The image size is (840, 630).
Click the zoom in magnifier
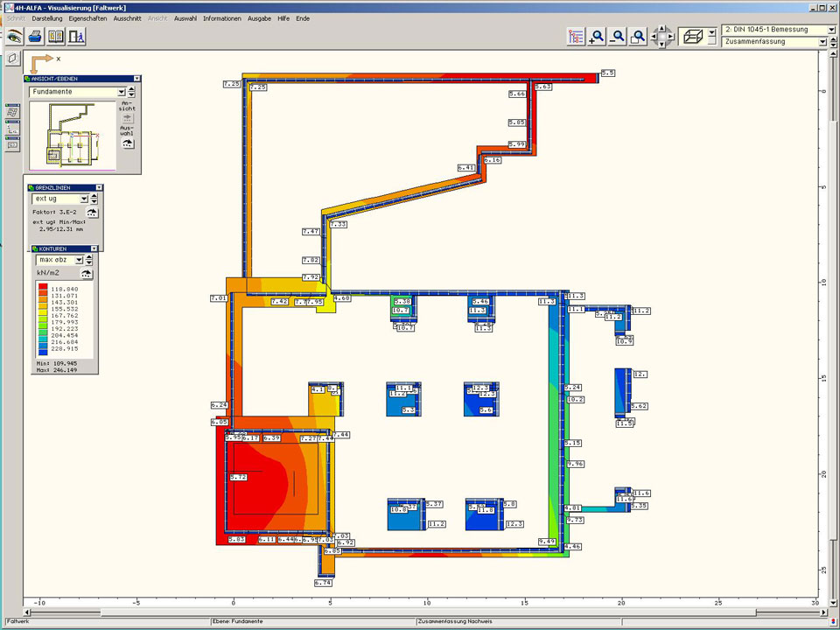click(597, 37)
